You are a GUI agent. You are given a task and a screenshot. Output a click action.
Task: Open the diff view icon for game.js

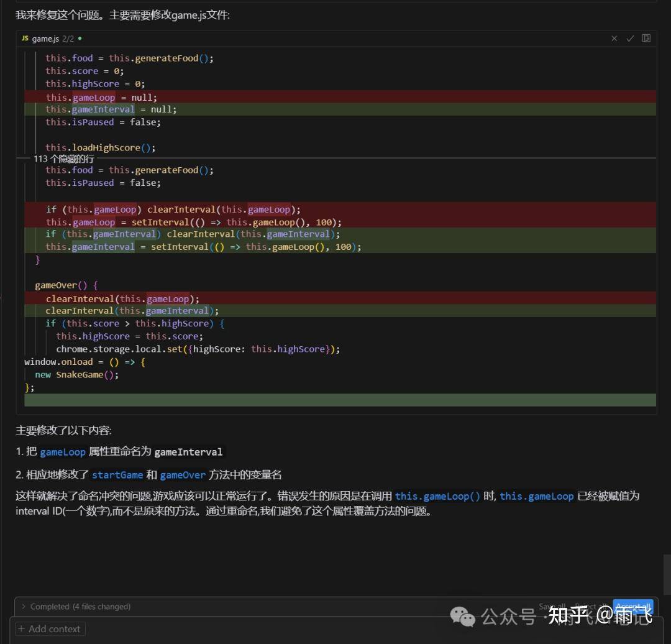[646, 38]
